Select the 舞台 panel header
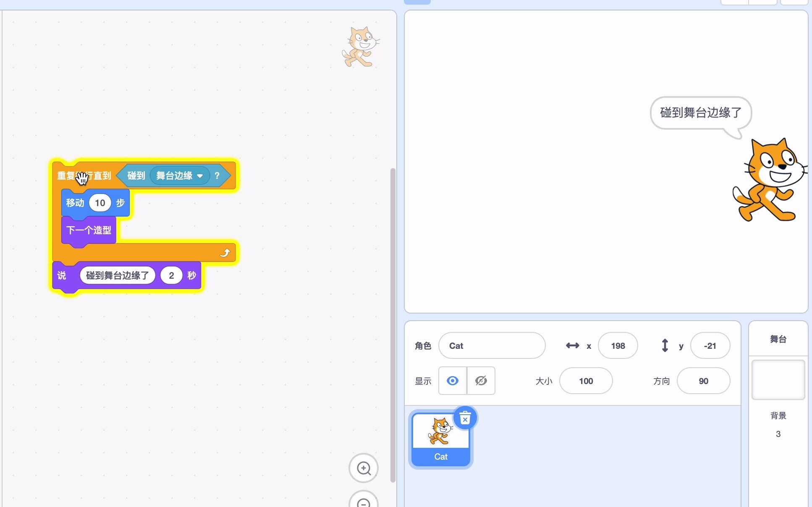The width and height of the screenshot is (812, 507). point(778,339)
